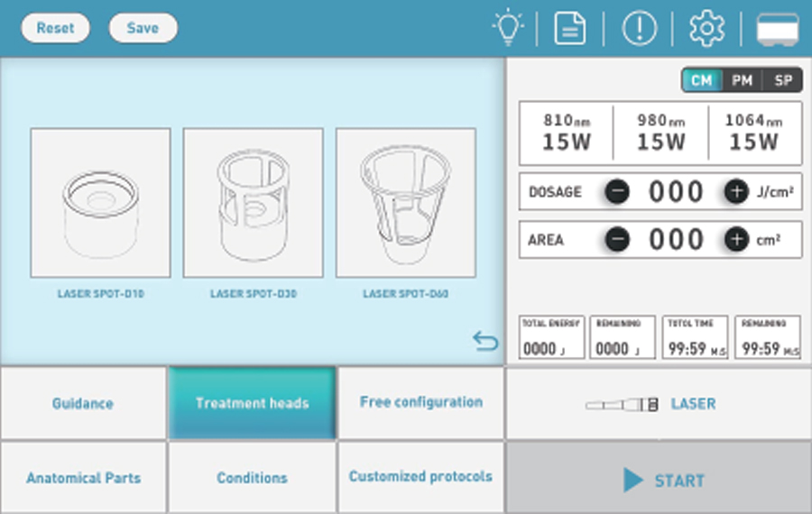Image resolution: width=812 pixels, height=514 pixels.
Task: Decrease dosage with the minus button
Action: (x=617, y=192)
